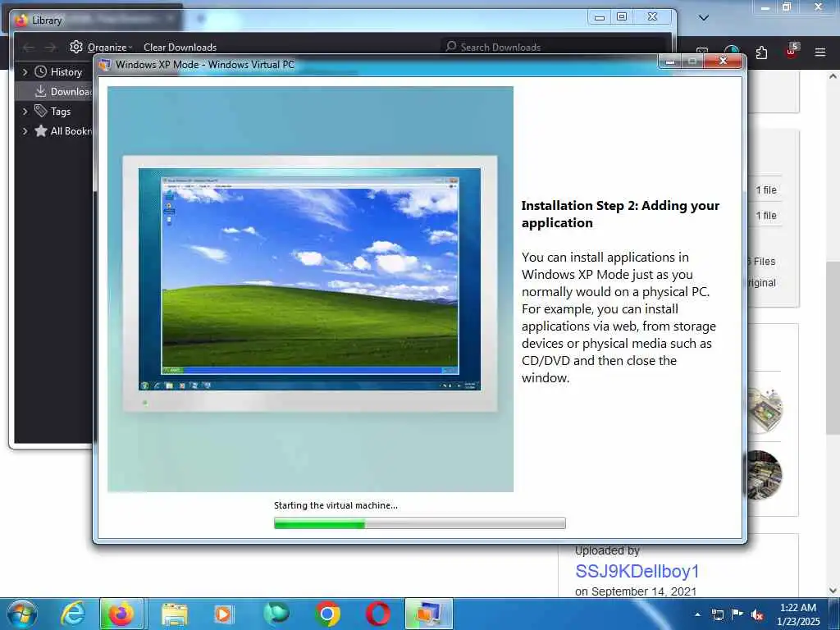Click the Windows XP Mode title bar icon
The width and height of the screenshot is (840, 630).
click(x=105, y=64)
